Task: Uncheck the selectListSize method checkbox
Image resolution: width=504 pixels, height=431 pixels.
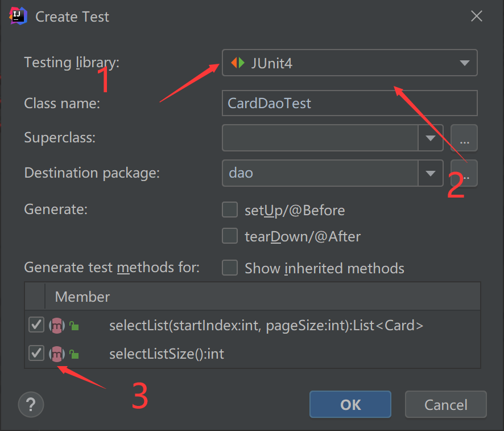Action: coord(36,354)
